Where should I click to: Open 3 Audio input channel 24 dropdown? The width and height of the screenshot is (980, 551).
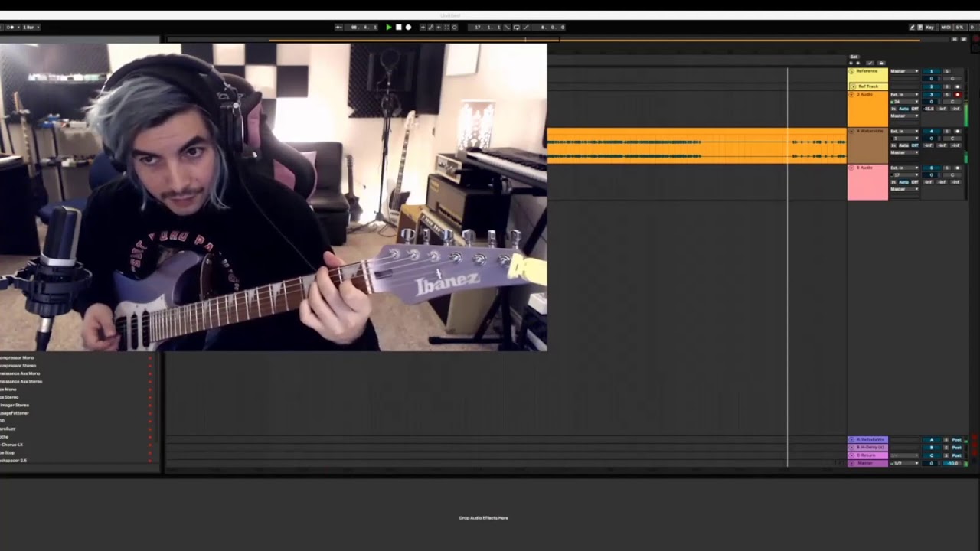click(904, 102)
